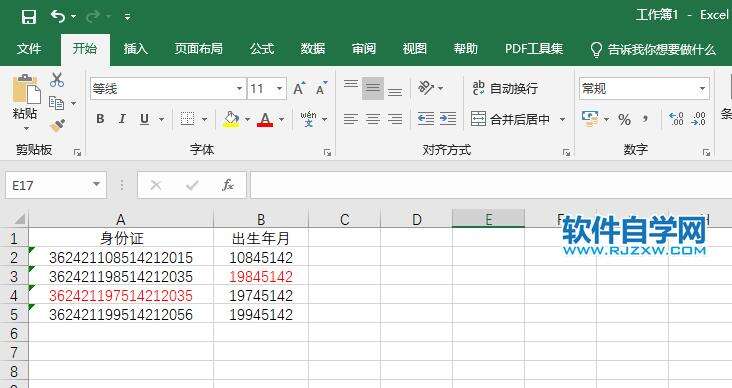
Task: Click the Save icon in quick access toolbar
Action: click(x=29, y=17)
